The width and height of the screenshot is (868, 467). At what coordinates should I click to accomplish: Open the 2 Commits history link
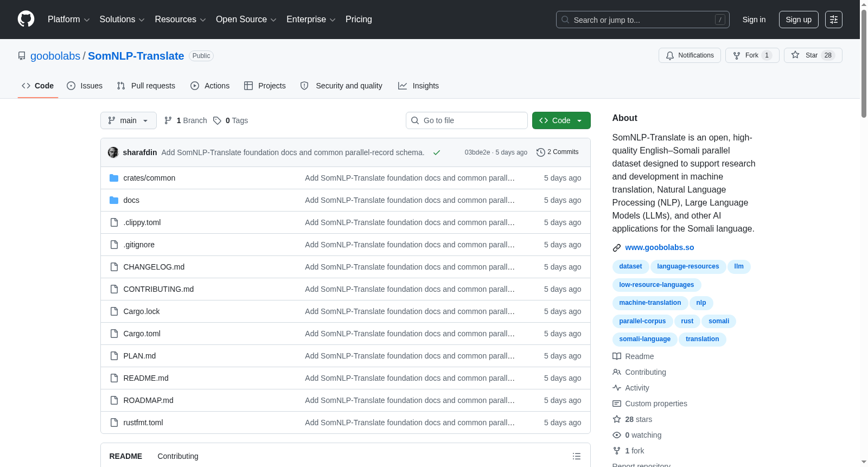pos(558,152)
